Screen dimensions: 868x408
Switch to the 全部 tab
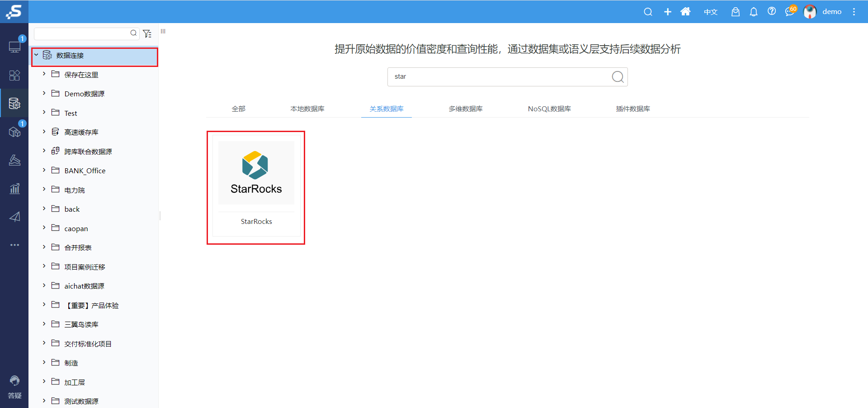[238, 109]
